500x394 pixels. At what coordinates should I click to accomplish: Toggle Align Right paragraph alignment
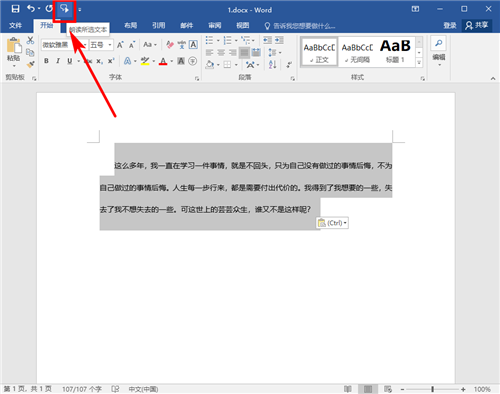click(x=233, y=53)
